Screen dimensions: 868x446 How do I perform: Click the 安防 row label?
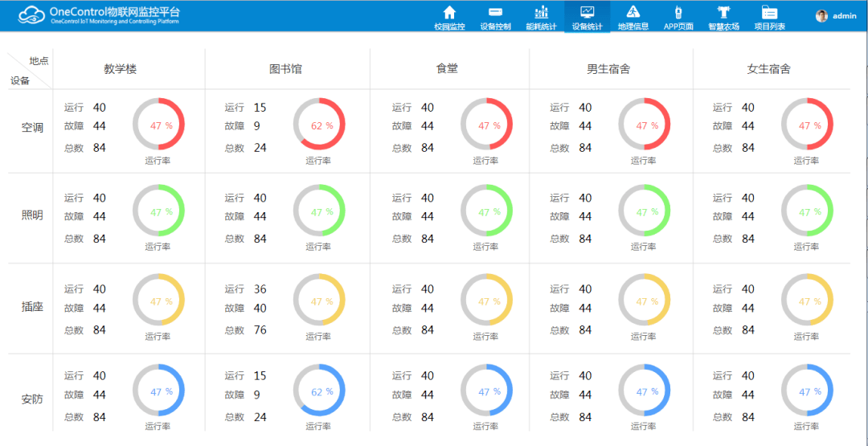pyautogui.click(x=32, y=399)
